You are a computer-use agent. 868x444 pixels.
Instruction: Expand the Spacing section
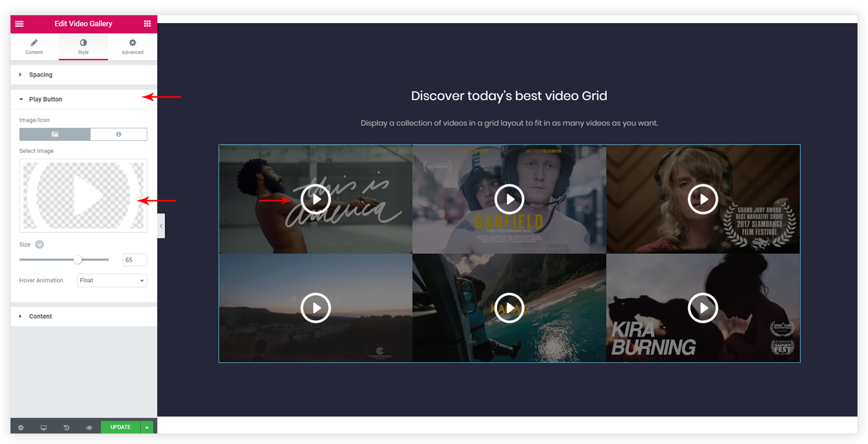tap(84, 74)
